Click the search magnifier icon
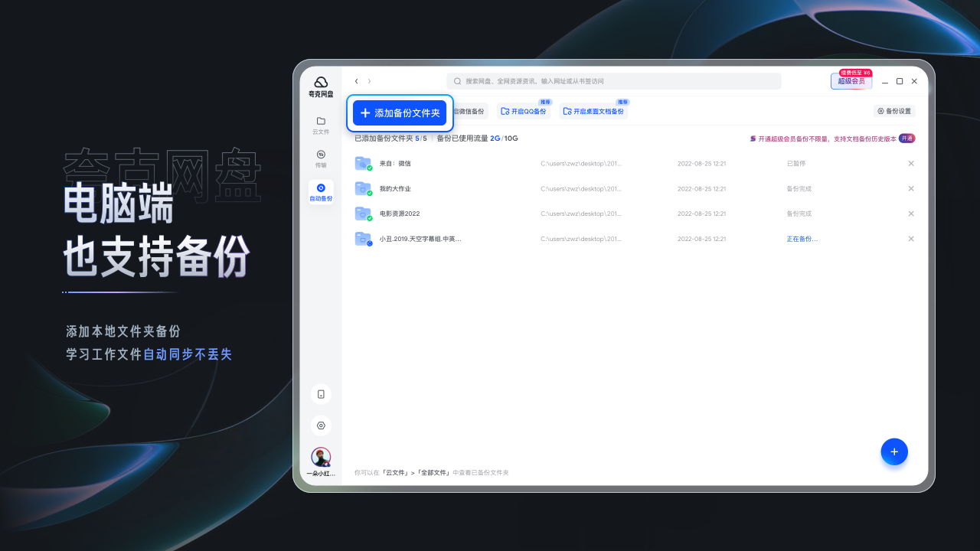The width and height of the screenshot is (980, 551). coord(458,81)
